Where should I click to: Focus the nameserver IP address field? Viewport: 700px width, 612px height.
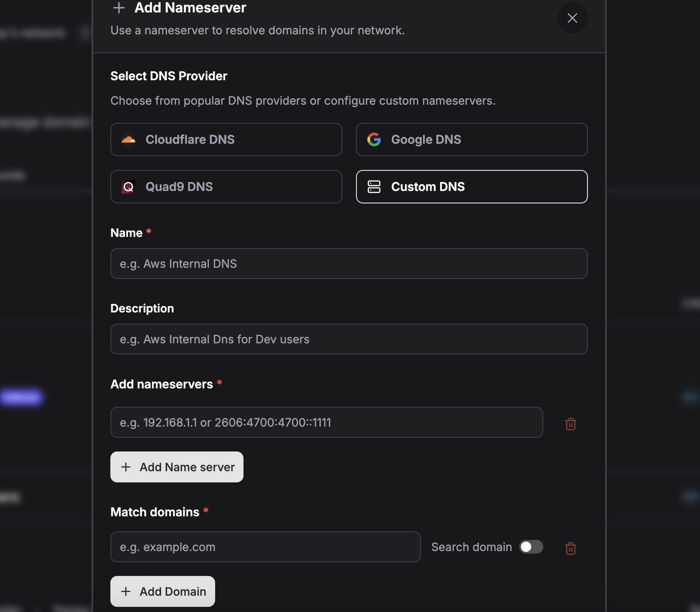pyautogui.click(x=326, y=422)
